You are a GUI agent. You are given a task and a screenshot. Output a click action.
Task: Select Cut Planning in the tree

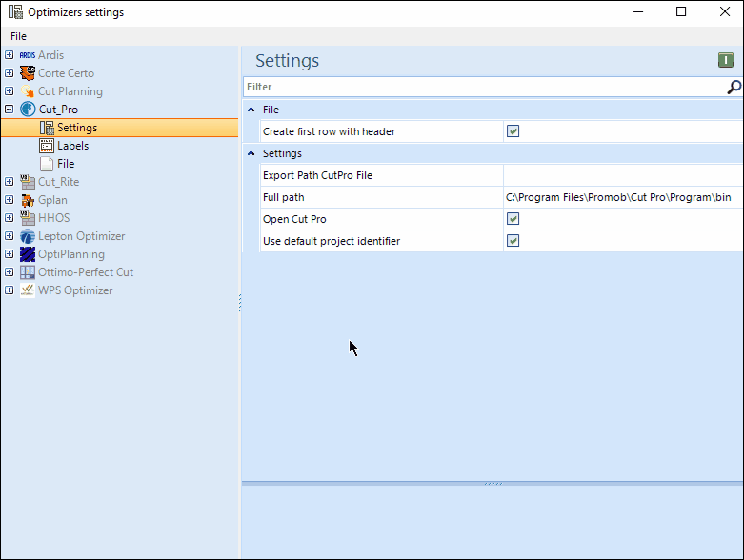coord(70,91)
